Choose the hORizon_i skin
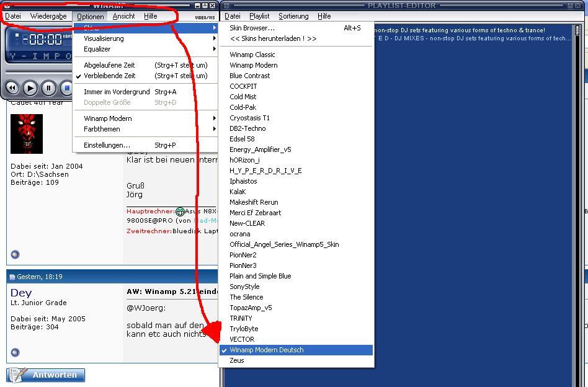The image size is (588, 387). [x=296, y=160]
